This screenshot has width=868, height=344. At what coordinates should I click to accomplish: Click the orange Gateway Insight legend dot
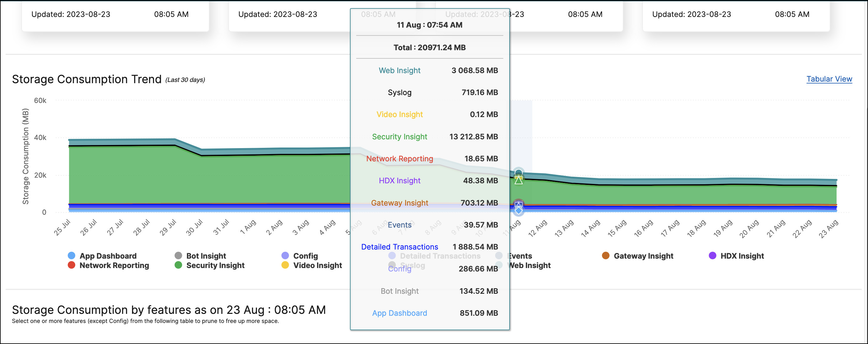[x=606, y=255]
